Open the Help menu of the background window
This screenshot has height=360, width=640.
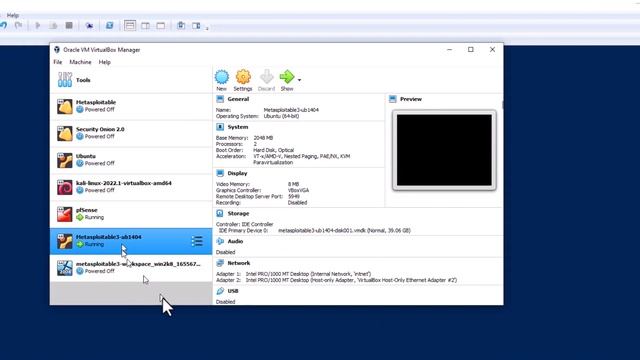(13, 16)
